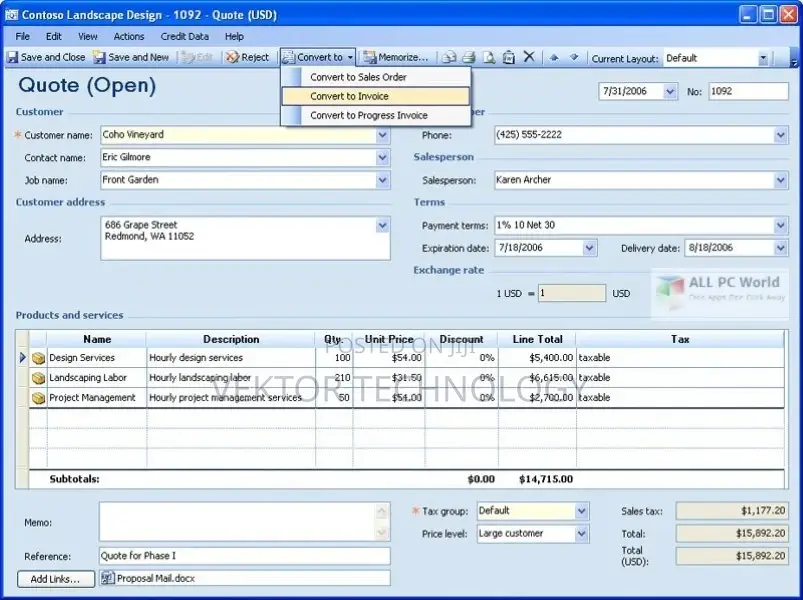Click the Reject quote button
803x600 pixels.
click(248, 57)
